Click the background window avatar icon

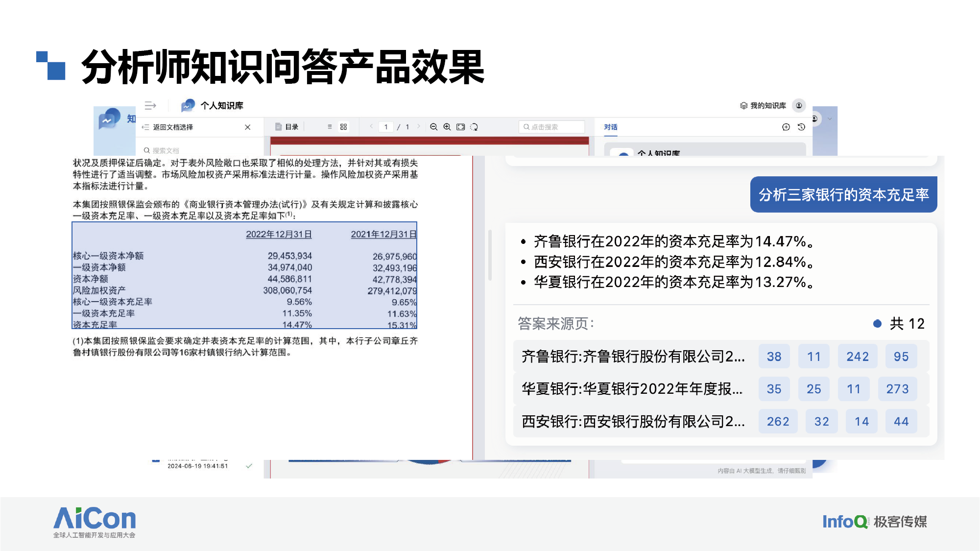click(815, 119)
